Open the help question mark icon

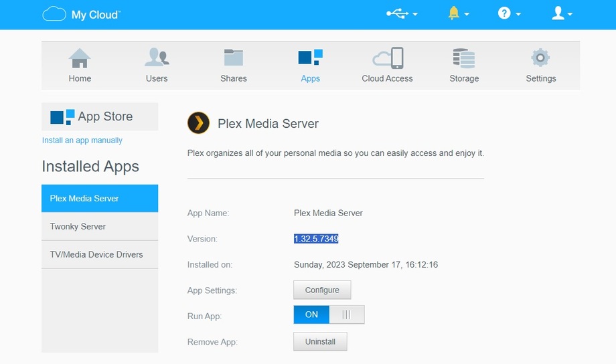coord(504,13)
